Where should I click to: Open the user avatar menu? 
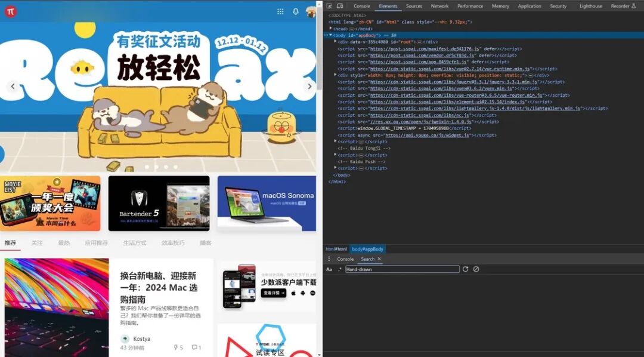coord(311,11)
